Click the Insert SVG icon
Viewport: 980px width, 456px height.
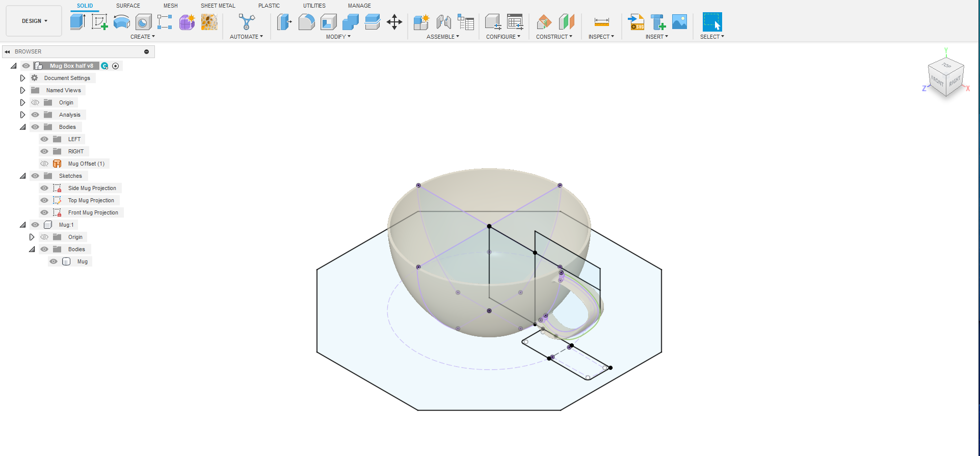636,22
